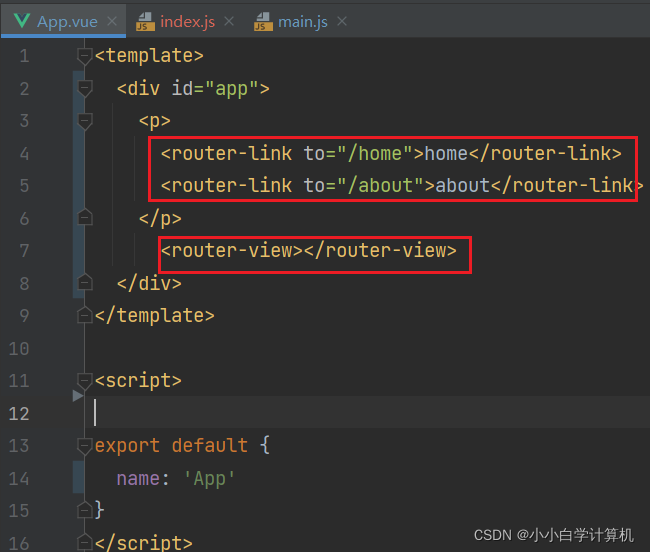Fold at the closing </div> marker on line 8
The height and width of the screenshot is (552, 650).
coord(85,282)
